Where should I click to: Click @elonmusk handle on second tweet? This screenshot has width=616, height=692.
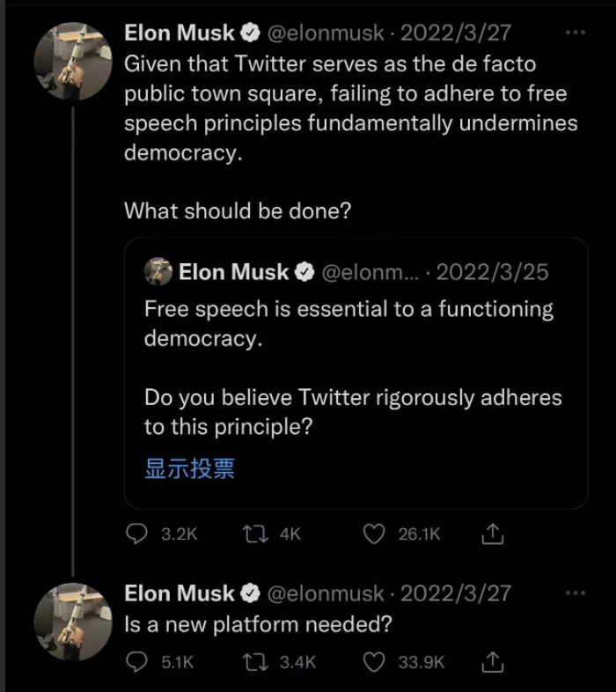pyautogui.click(x=325, y=593)
